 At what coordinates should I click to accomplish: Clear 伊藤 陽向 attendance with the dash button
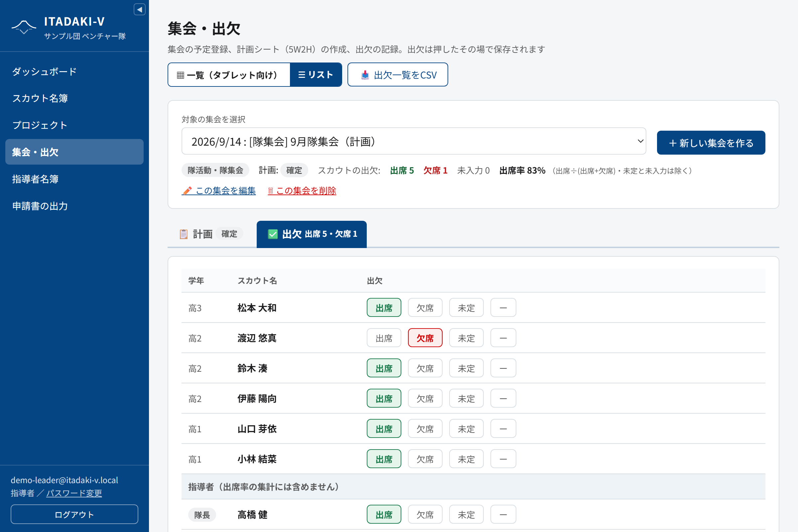click(503, 398)
